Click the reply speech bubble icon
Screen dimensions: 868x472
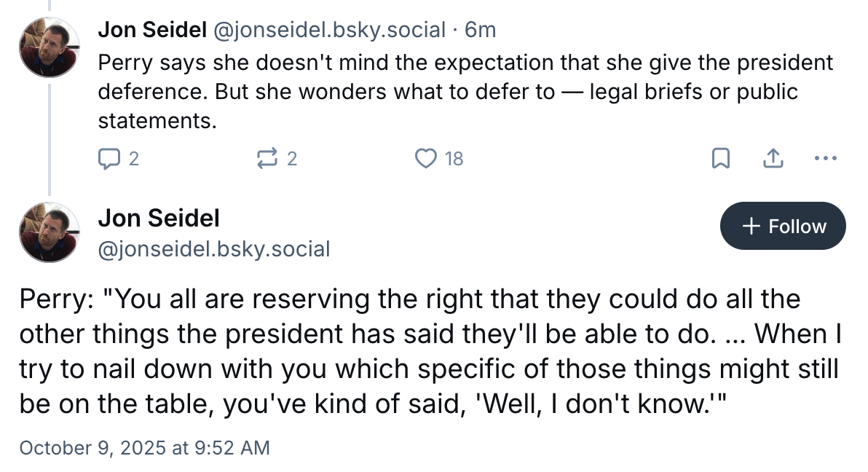point(108,158)
